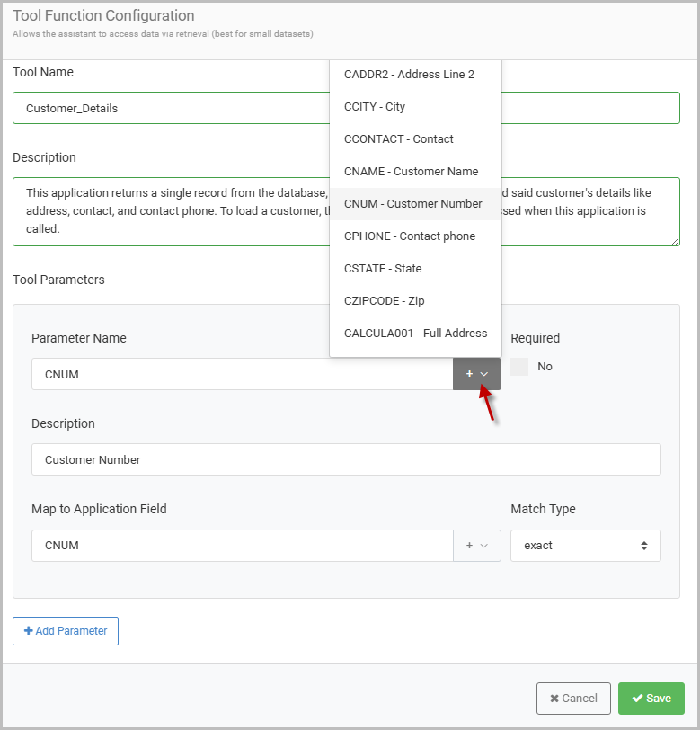
Task: Choose CCITY - City from the list
Action: click(x=375, y=107)
